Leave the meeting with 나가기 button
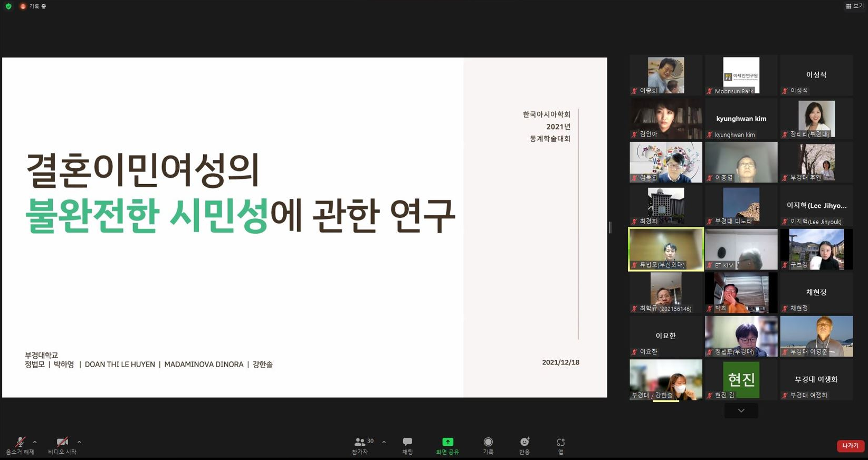The image size is (868, 460). [x=850, y=446]
